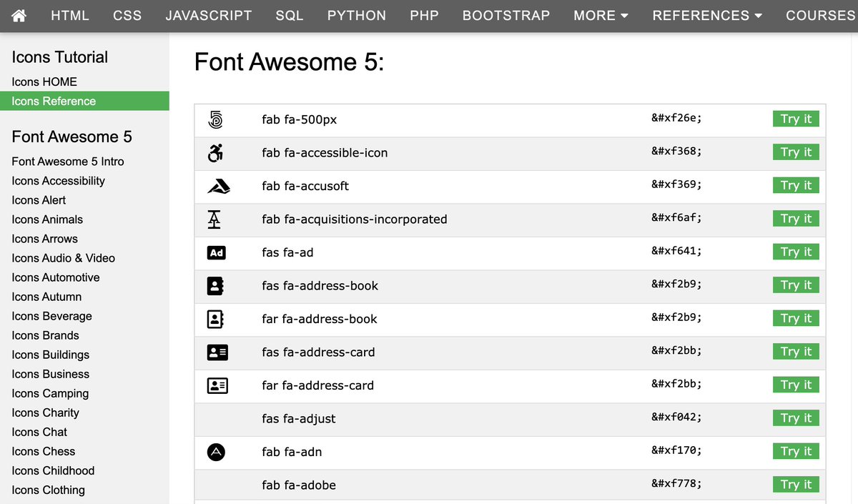Image resolution: width=858 pixels, height=504 pixels.
Task: Go to the home icon in navbar
Action: [19, 15]
